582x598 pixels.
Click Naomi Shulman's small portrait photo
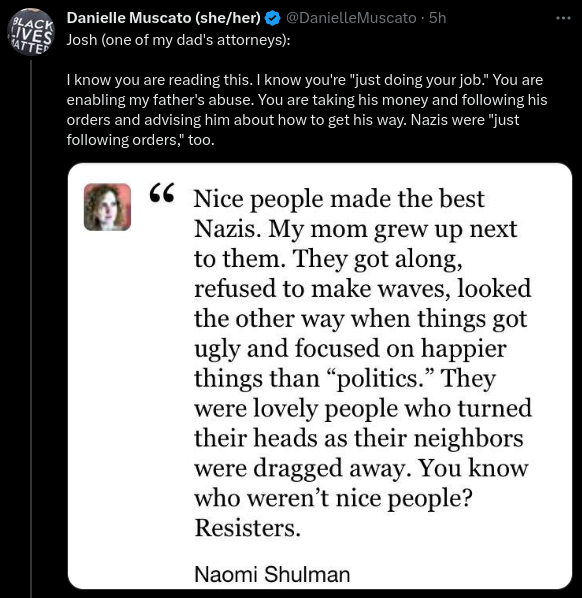(x=107, y=207)
